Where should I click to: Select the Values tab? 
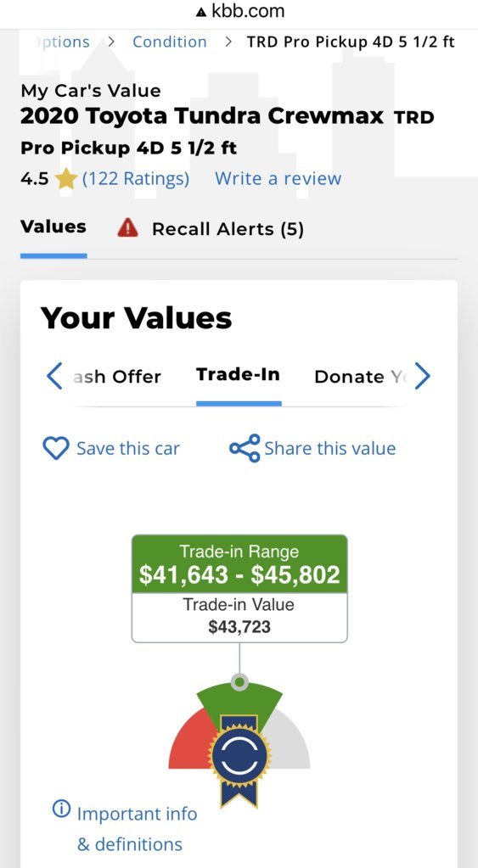tap(53, 227)
